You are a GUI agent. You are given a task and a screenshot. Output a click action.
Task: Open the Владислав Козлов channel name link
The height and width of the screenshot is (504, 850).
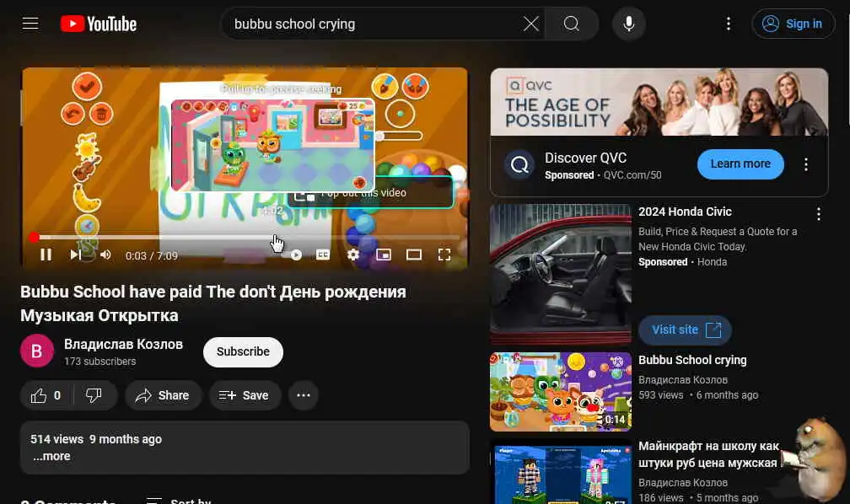pos(124,344)
